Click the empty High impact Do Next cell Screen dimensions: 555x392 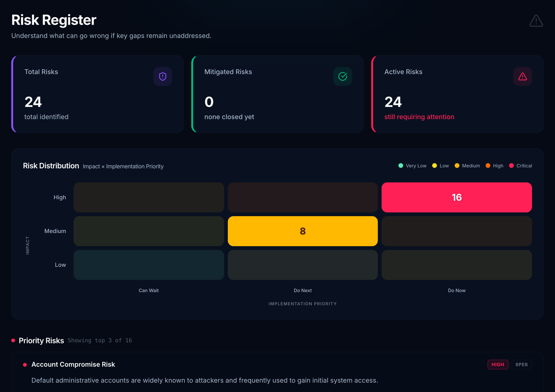coord(303,197)
